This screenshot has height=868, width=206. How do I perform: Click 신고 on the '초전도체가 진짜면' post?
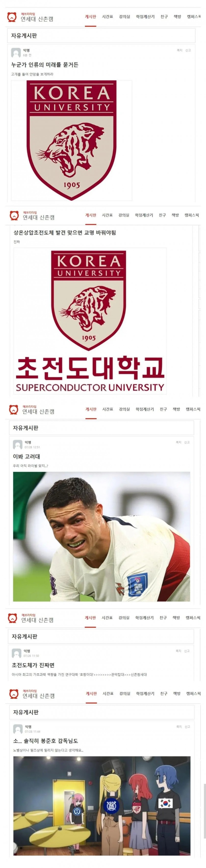pyautogui.click(x=187, y=651)
